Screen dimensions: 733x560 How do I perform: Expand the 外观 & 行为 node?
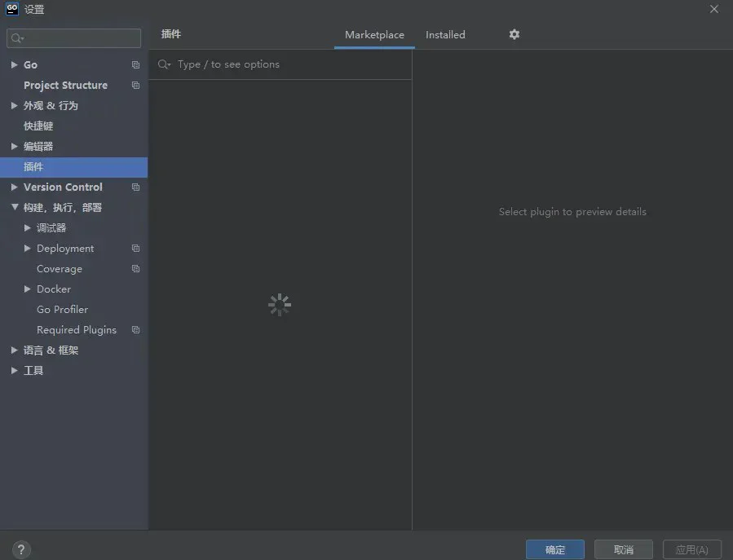[x=15, y=106]
